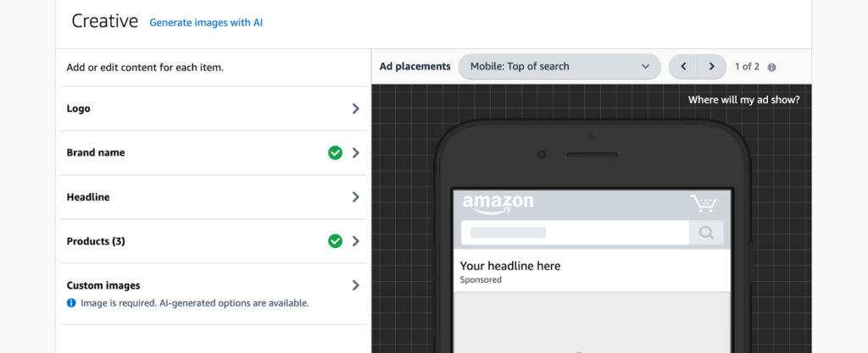The image size is (868, 353).
Task: Click the green checkmark beside Brand name
Action: click(x=335, y=153)
